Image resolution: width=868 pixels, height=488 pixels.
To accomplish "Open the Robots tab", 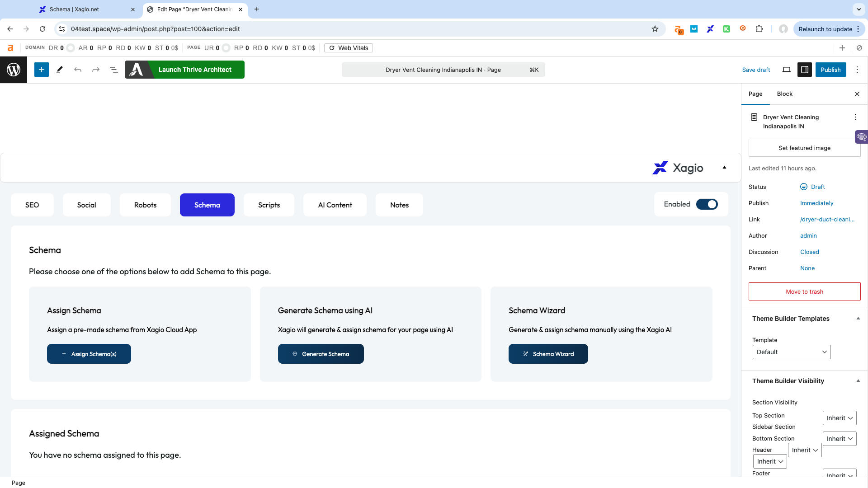I will [x=145, y=205].
